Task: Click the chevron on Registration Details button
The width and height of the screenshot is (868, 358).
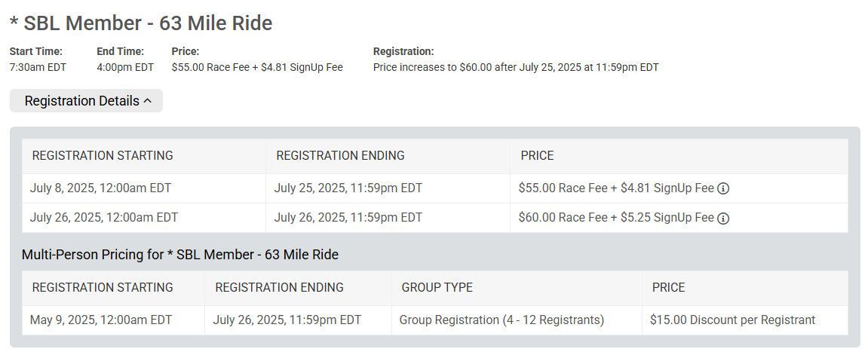Action: 147,101
